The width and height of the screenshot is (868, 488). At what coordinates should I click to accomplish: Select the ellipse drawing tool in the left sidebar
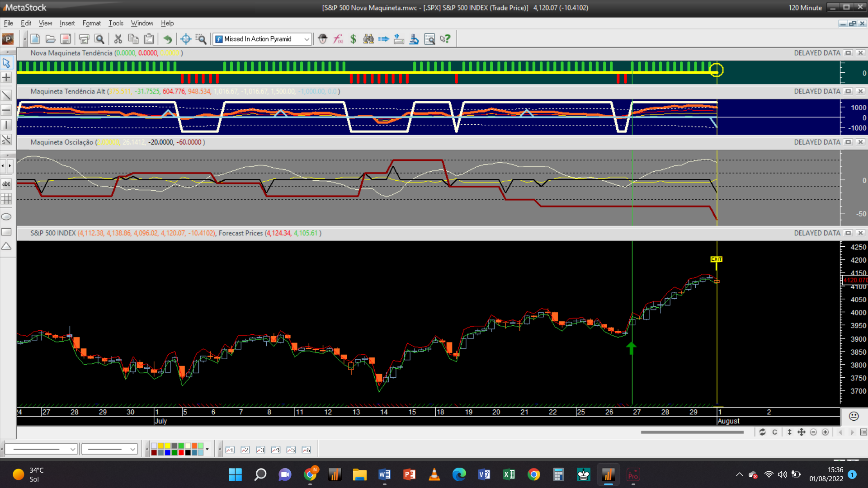click(x=6, y=217)
